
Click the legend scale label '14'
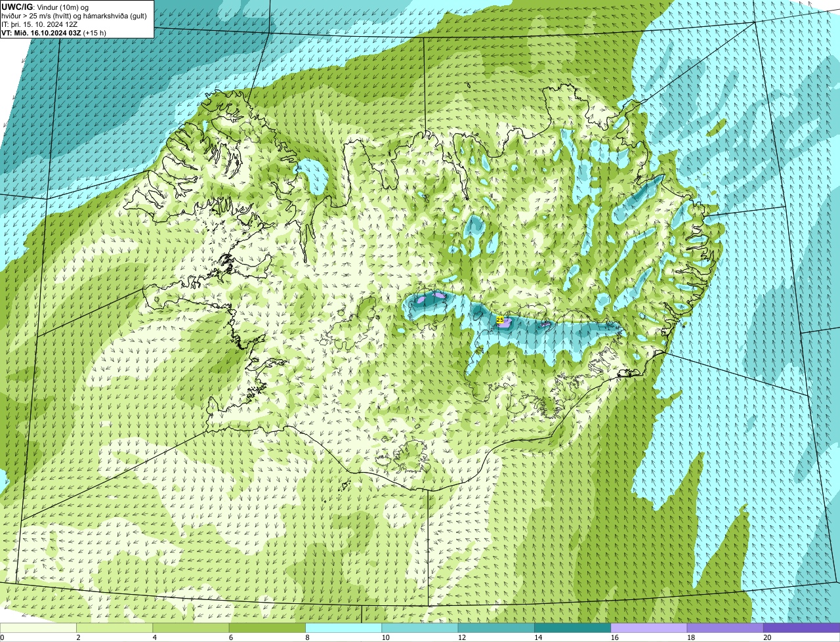click(x=537, y=637)
